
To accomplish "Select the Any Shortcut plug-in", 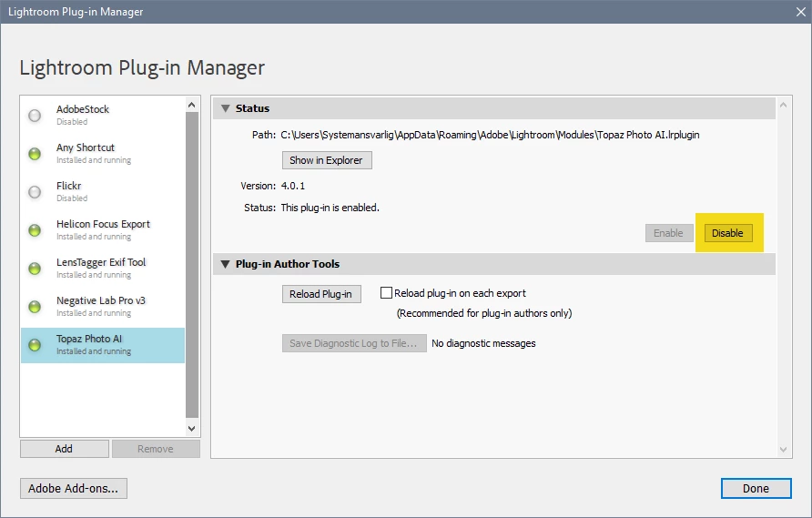I will tap(103, 154).
